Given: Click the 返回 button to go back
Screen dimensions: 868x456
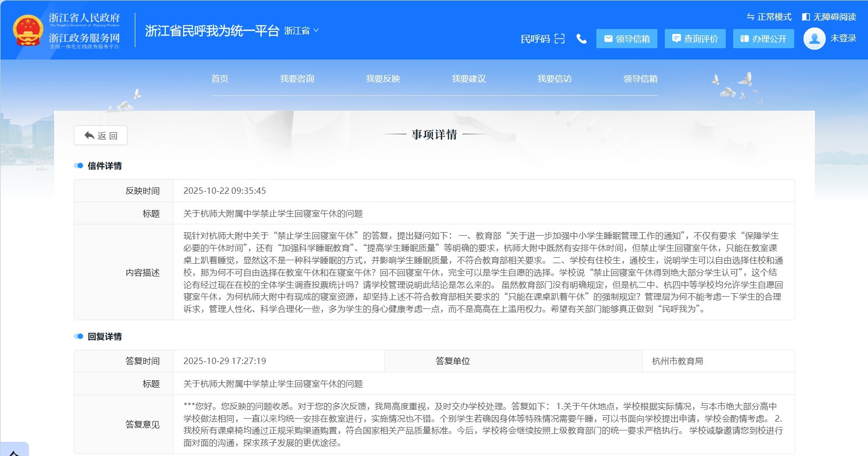Looking at the screenshot, I should click(x=100, y=135).
